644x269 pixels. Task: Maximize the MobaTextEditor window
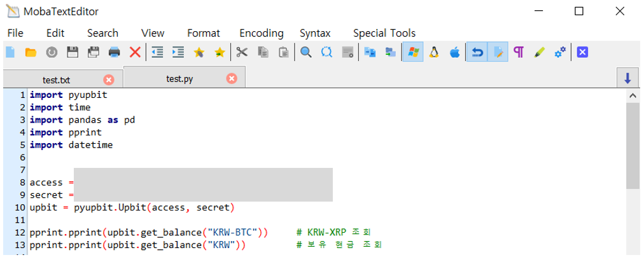(578, 11)
